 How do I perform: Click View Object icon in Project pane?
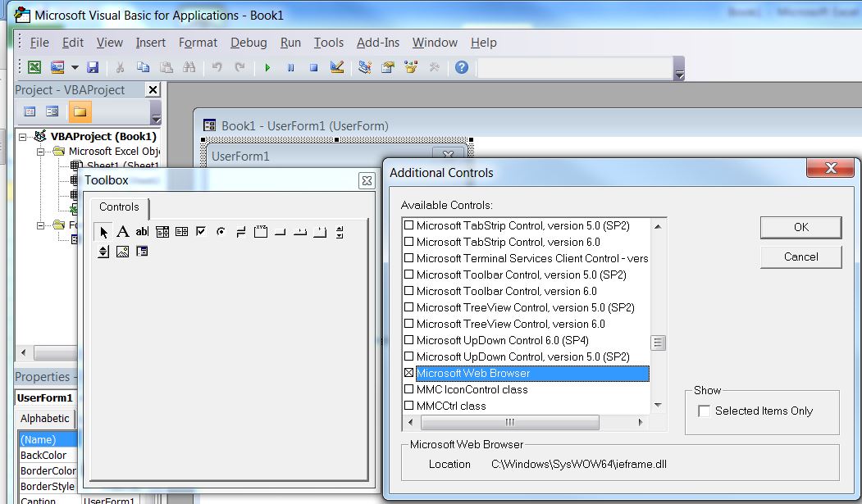52,111
